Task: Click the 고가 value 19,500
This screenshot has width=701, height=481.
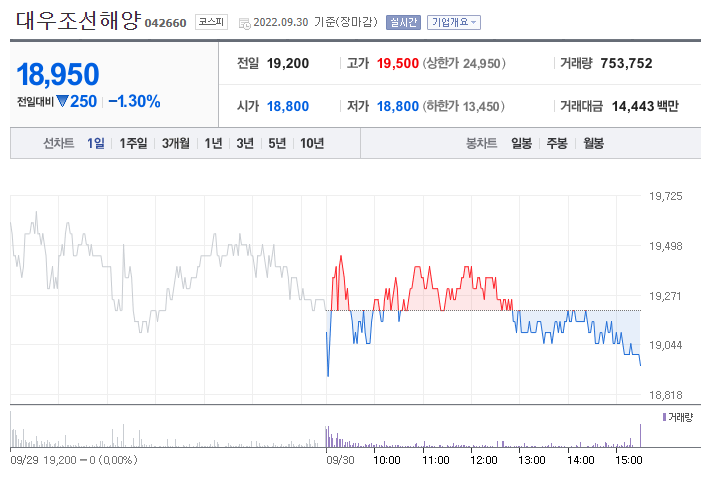Action: (397, 63)
